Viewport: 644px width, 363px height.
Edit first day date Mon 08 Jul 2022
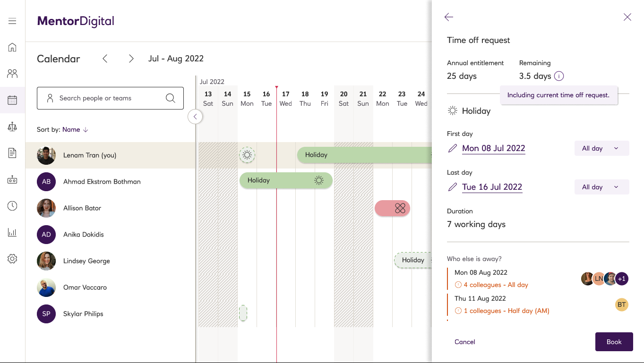[x=494, y=148]
